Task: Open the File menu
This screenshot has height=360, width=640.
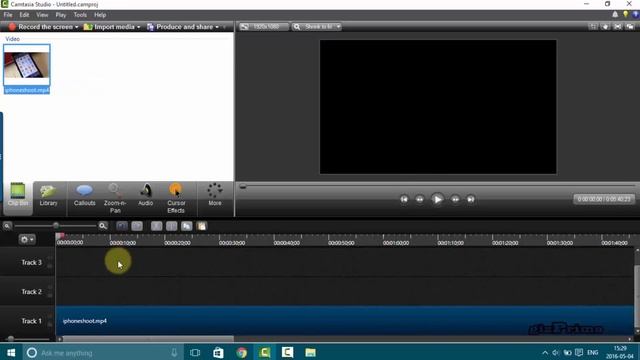Action: tap(8, 15)
